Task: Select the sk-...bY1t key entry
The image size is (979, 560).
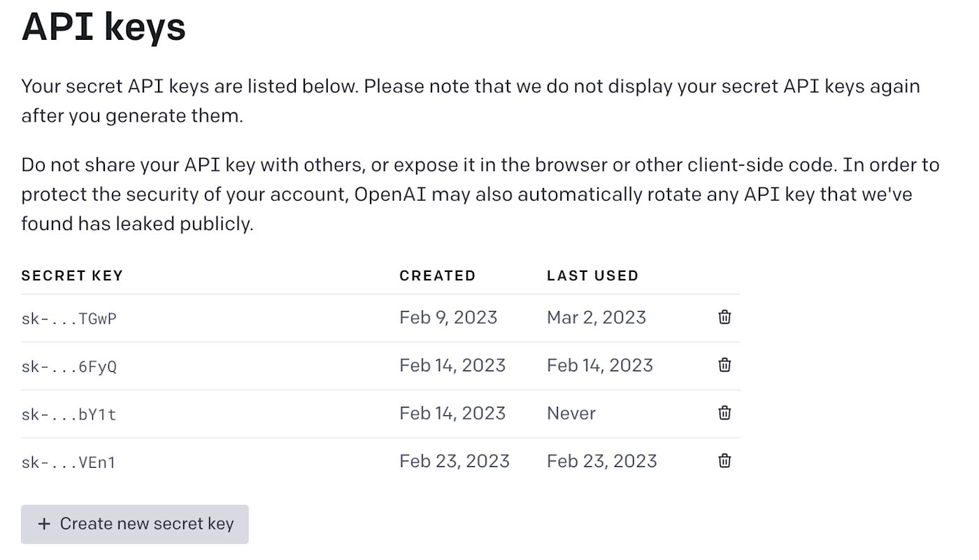Action: pyautogui.click(x=69, y=415)
